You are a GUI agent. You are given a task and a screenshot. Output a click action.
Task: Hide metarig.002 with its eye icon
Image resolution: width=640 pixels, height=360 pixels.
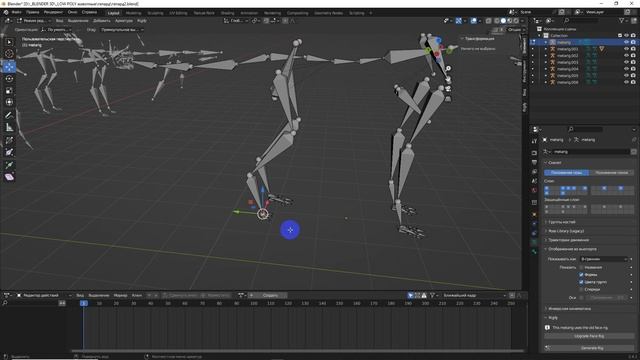click(x=627, y=56)
